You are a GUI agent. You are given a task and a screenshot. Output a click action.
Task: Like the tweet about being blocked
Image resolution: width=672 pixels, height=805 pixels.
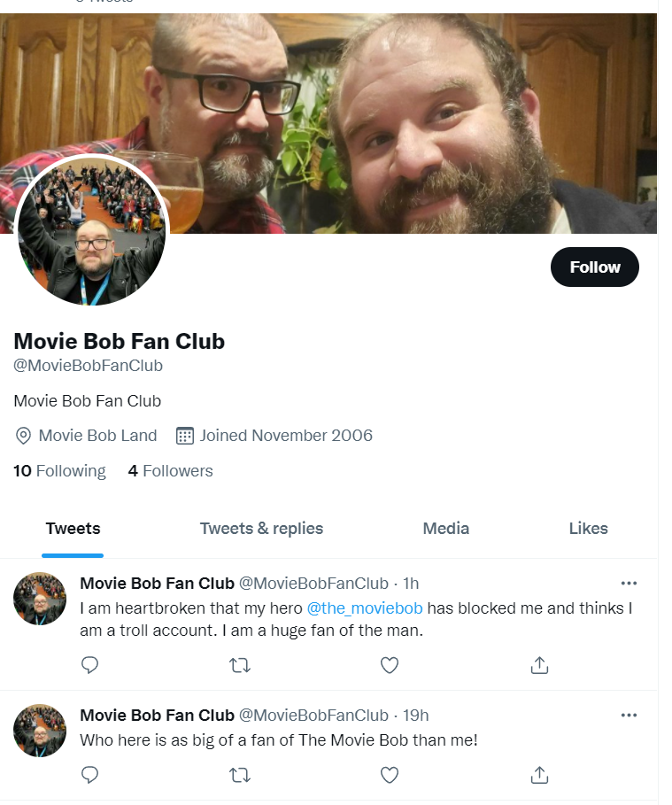[390, 665]
